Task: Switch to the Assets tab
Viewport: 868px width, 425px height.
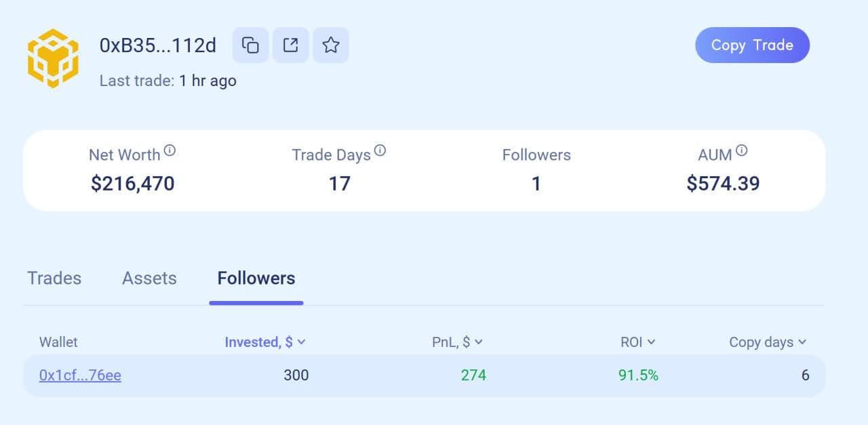Action: coord(149,279)
